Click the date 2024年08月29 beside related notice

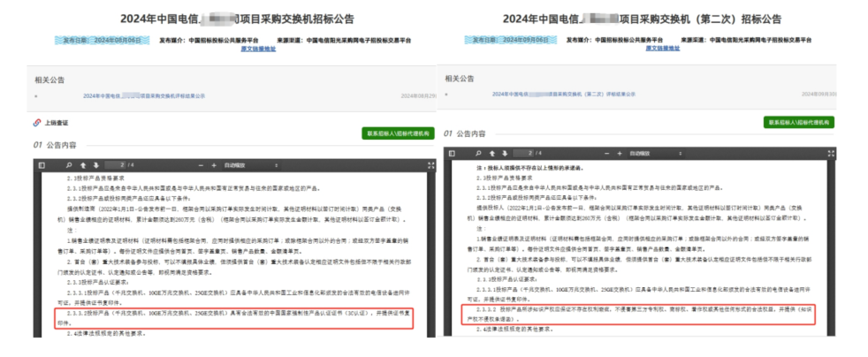(x=418, y=95)
